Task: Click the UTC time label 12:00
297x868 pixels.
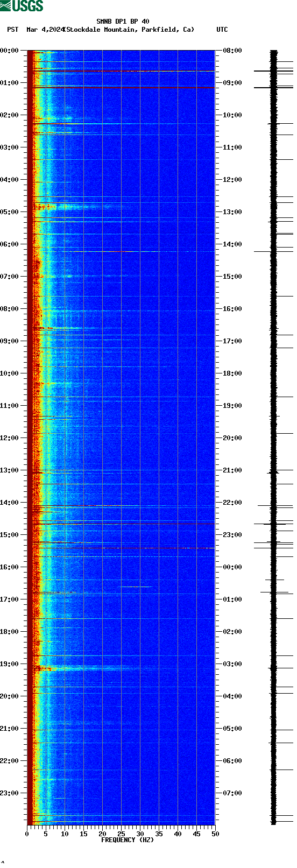Action: pos(232,180)
